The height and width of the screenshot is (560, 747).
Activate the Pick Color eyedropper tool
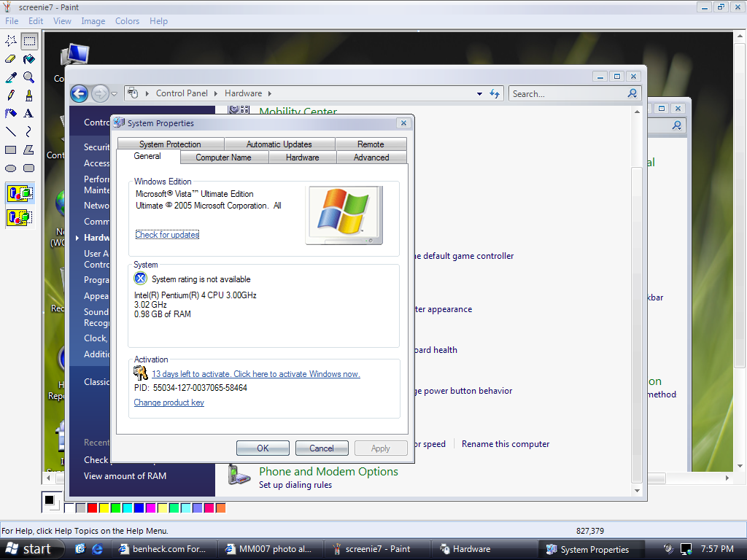click(x=11, y=77)
